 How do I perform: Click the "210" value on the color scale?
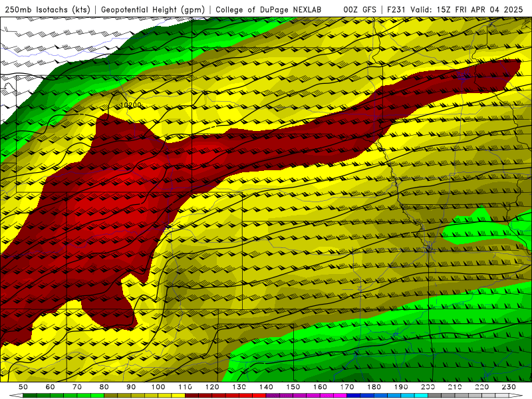(x=455, y=387)
